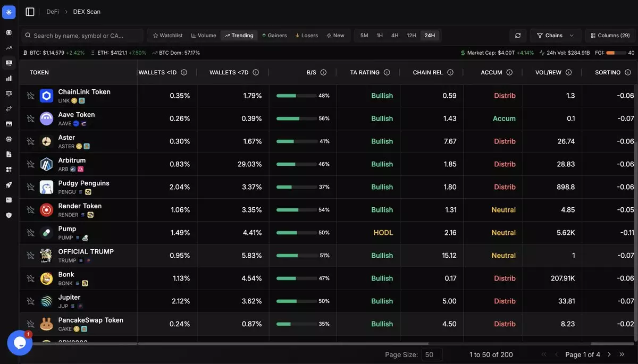Pin the ChainLink Token row
Screen dimensions: 638x364
pyautogui.click(x=30, y=96)
